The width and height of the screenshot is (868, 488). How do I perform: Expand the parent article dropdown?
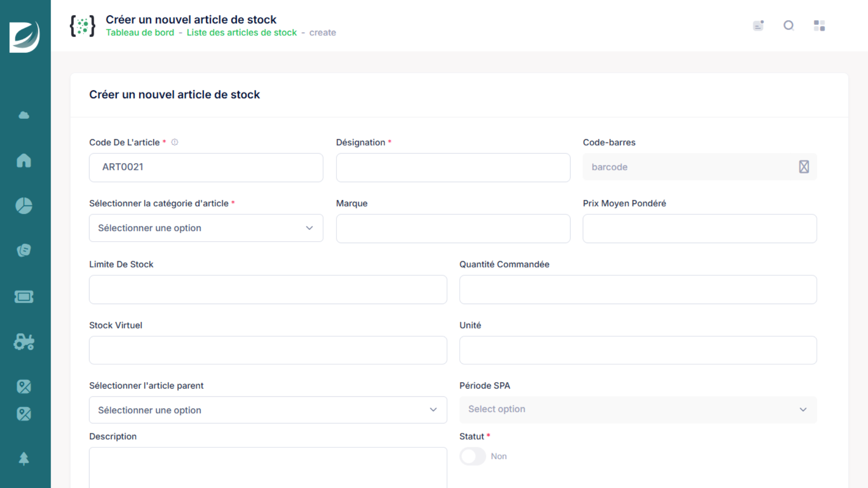(x=268, y=410)
